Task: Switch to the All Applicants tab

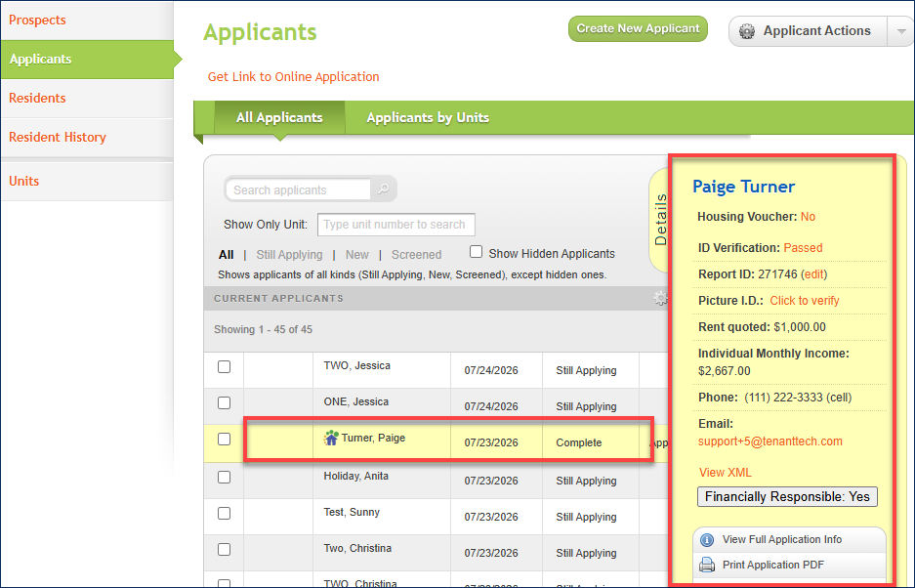Action: click(x=279, y=117)
